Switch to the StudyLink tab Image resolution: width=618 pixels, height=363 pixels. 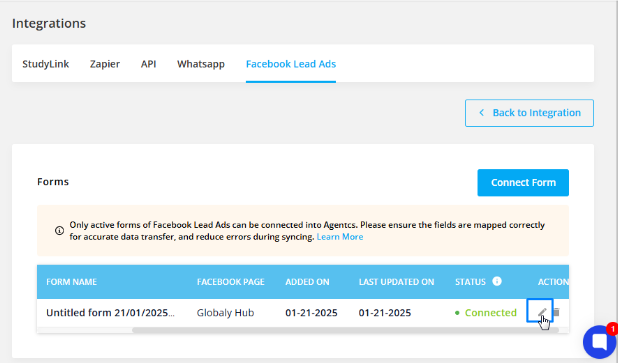point(46,64)
